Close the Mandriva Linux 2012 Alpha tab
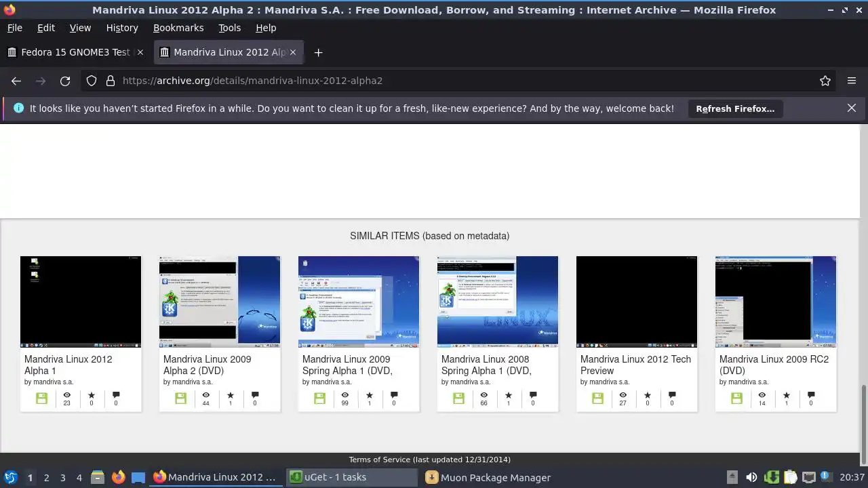The height and width of the screenshot is (488, 868). [x=293, y=52]
